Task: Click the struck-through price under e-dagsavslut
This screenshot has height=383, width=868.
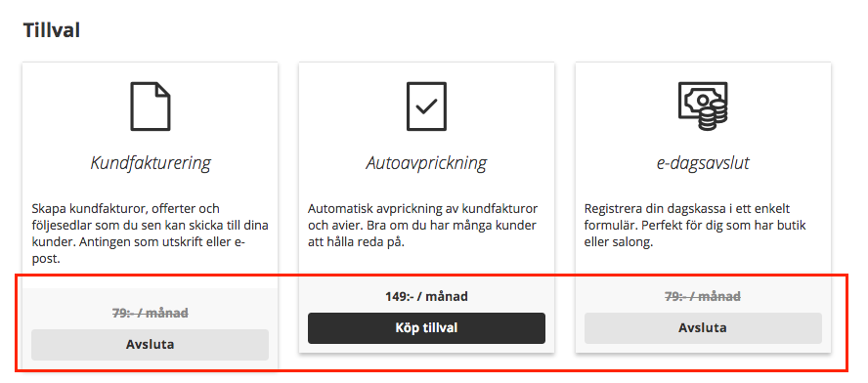Action: pyautogui.click(x=703, y=297)
